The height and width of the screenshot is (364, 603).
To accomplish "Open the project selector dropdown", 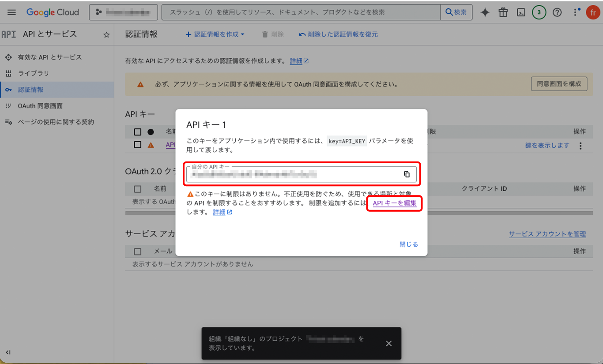I will [123, 12].
